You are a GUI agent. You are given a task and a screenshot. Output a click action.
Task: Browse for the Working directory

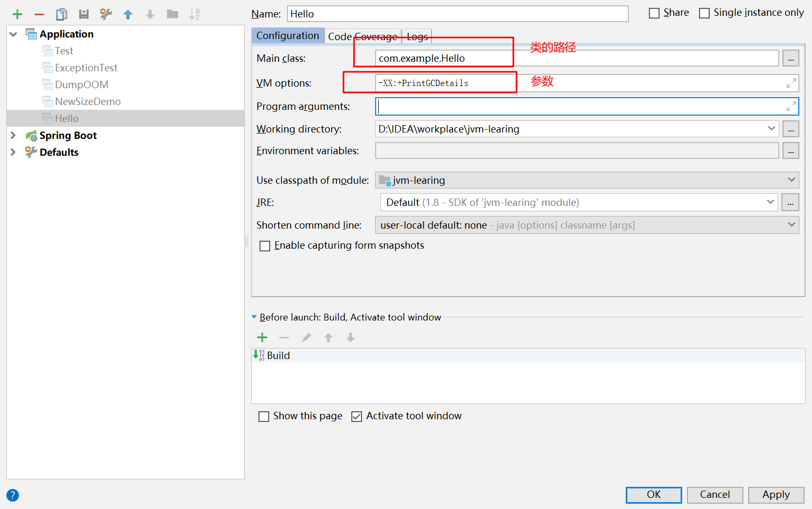[790, 129]
